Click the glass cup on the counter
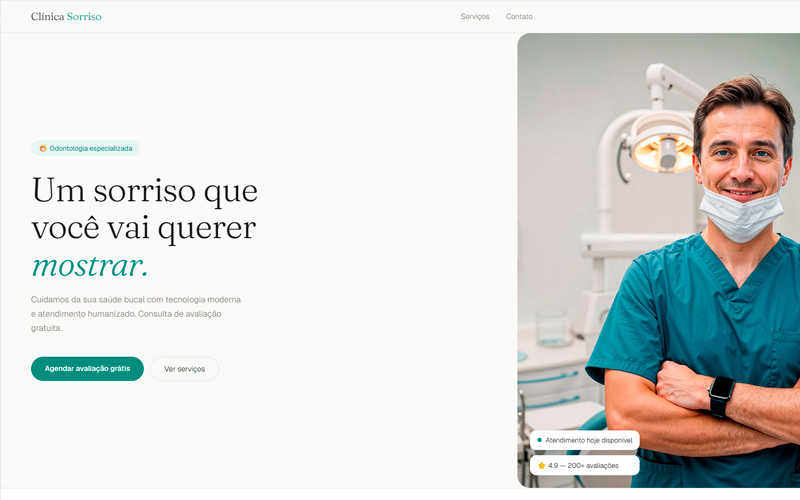 click(552, 328)
